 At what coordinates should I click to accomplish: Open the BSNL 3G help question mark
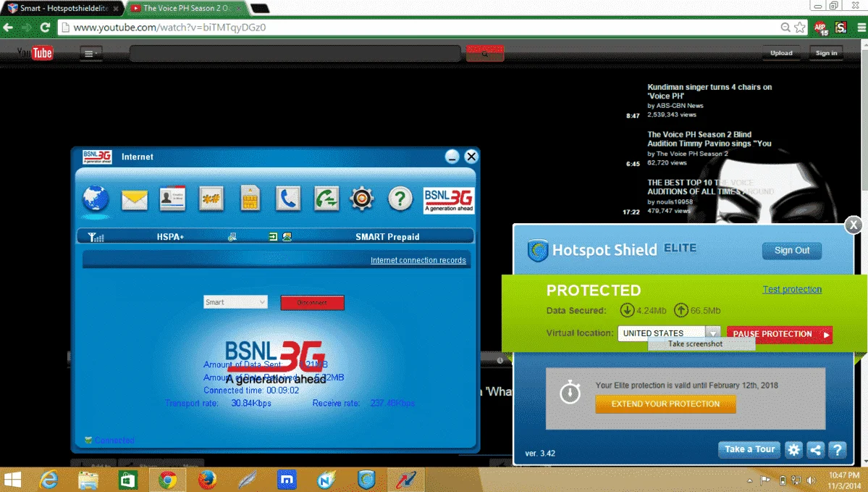point(400,199)
